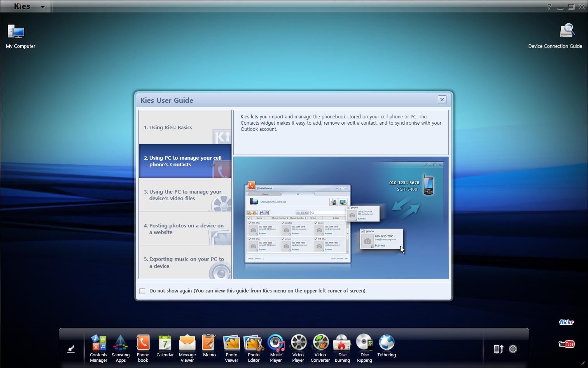Open the Photo Editor

point(254,349)
